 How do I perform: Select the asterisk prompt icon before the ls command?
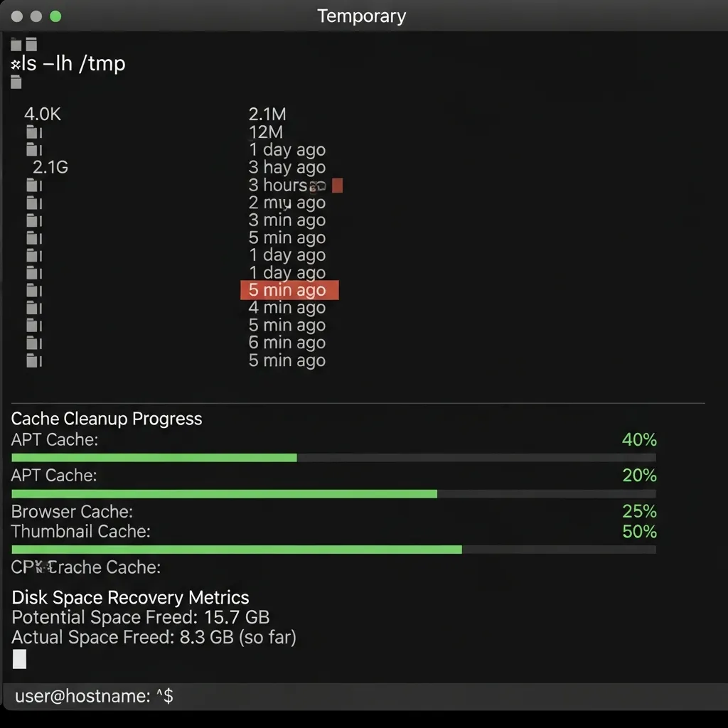pos(16,65)
